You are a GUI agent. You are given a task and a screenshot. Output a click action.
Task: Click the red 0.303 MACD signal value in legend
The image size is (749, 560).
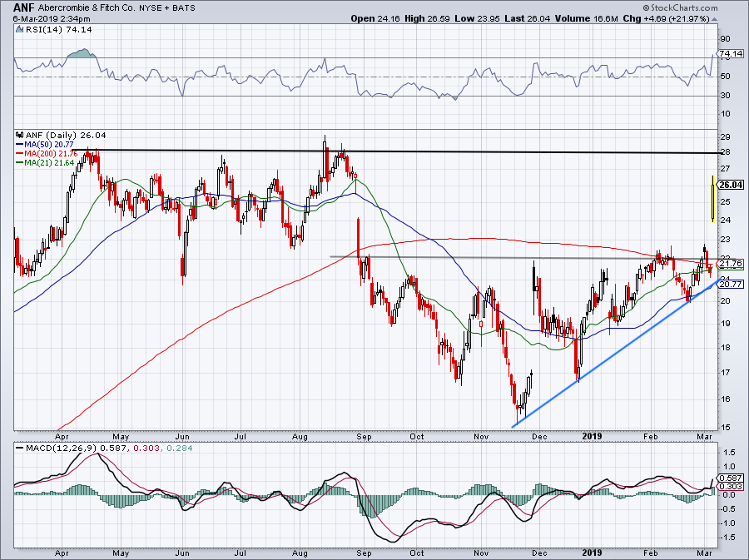145,448
